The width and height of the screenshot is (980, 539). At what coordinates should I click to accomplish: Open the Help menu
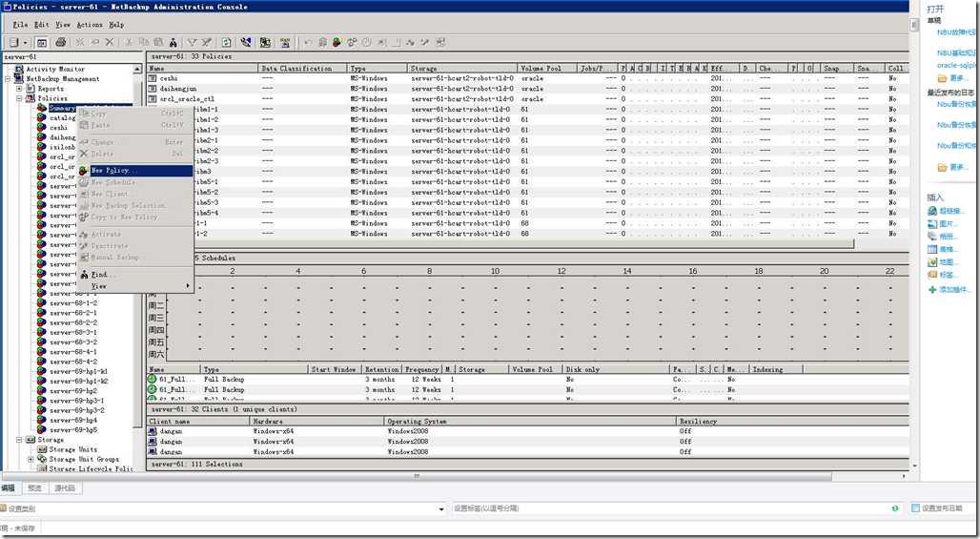click(116, 25)
